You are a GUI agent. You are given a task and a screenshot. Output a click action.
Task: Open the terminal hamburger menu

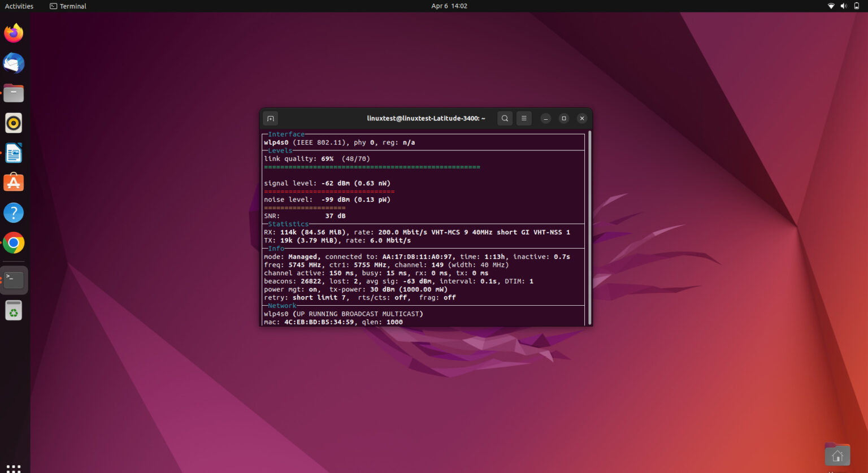click(x=524, y=118)
